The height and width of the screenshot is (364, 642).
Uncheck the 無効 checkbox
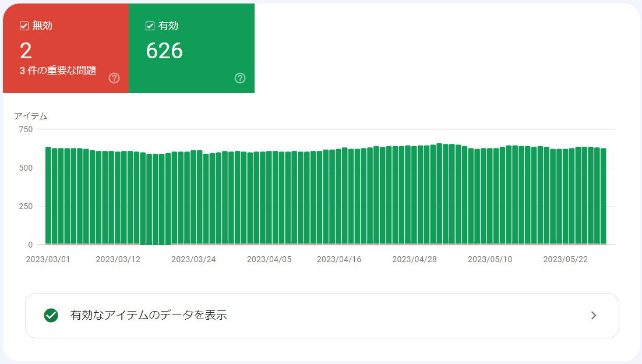click(x=24, y=26)
